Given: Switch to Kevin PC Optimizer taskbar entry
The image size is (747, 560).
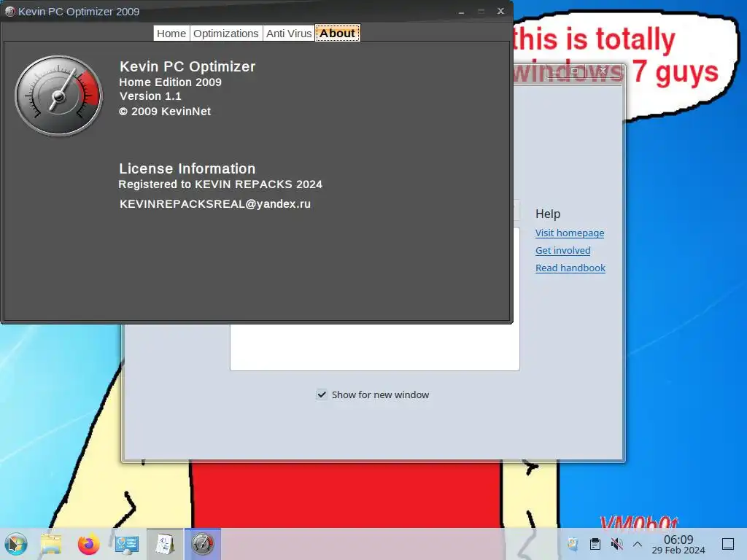Looking at the screenshot, I should point(203,544).
